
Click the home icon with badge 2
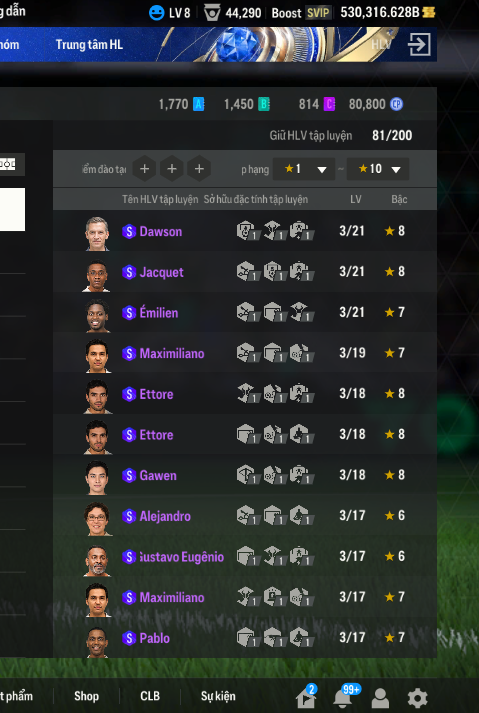(306, 697)
